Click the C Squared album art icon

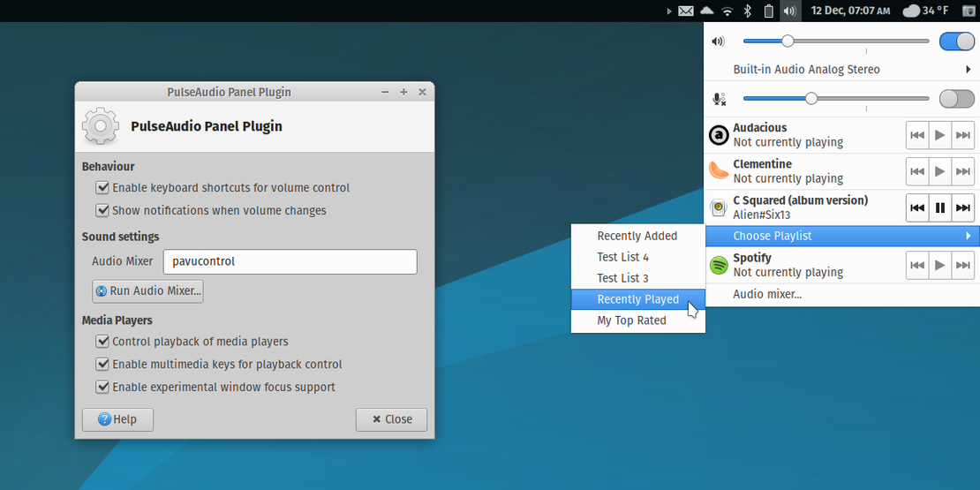719,207
